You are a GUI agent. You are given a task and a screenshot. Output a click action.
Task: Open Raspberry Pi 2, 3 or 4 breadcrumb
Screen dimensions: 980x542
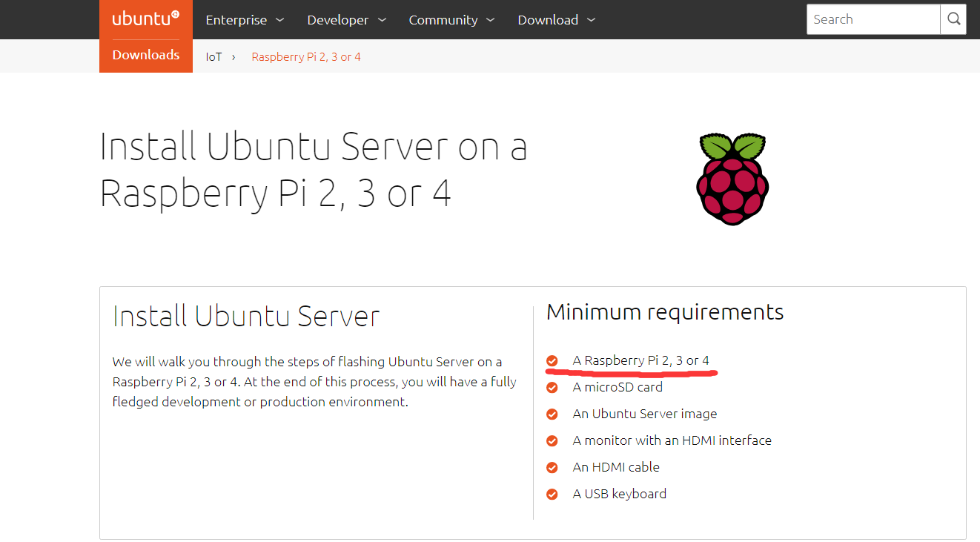coord(306,57)
